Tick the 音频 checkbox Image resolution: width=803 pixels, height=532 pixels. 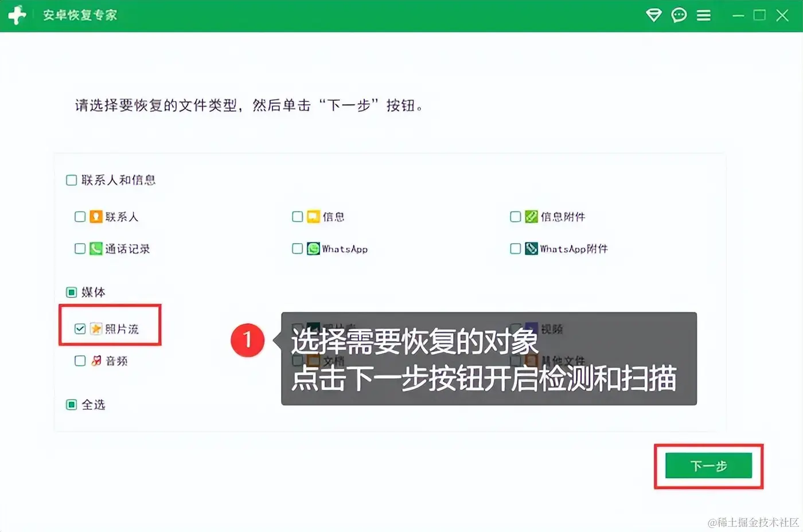click(x=80, y=361)
